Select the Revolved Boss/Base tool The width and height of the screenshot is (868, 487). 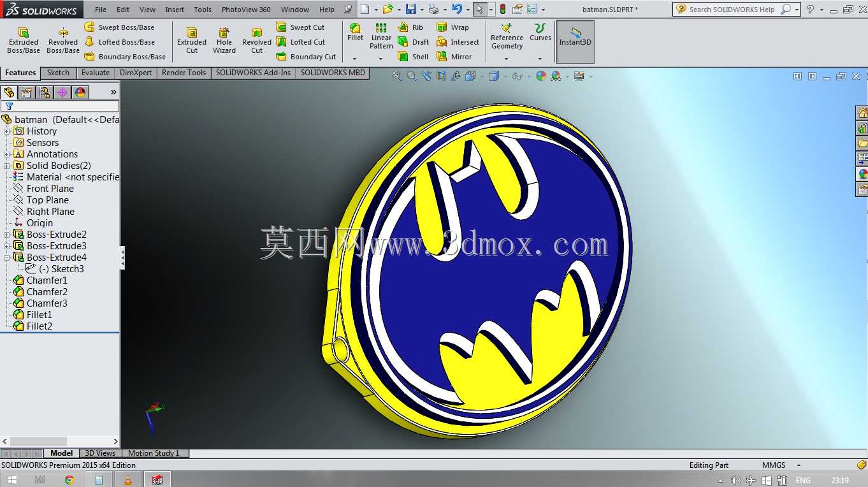(63, 41)
